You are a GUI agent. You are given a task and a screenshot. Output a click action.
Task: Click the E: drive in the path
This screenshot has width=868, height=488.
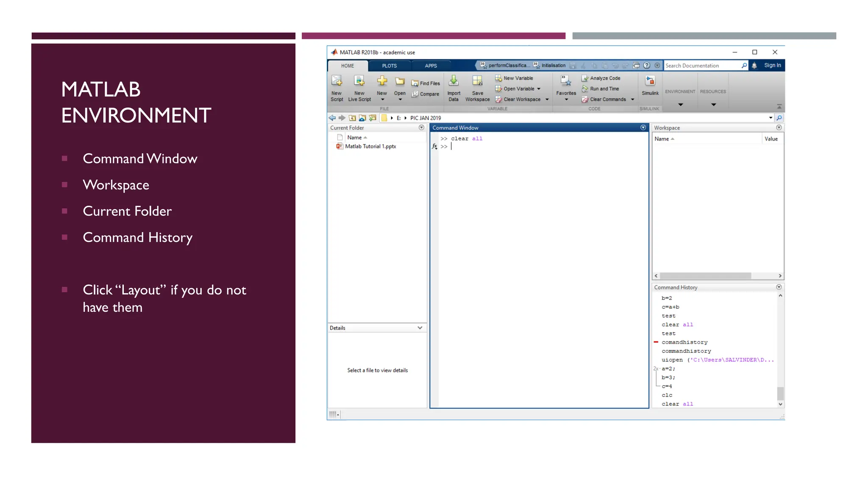click(398, 118)
